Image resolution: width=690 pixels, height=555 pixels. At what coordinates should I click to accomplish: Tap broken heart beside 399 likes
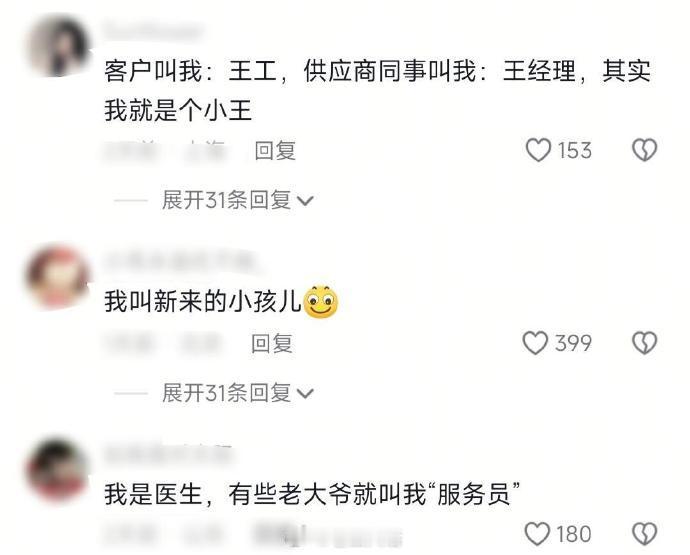pyautogui.click(x=645, y=343)
